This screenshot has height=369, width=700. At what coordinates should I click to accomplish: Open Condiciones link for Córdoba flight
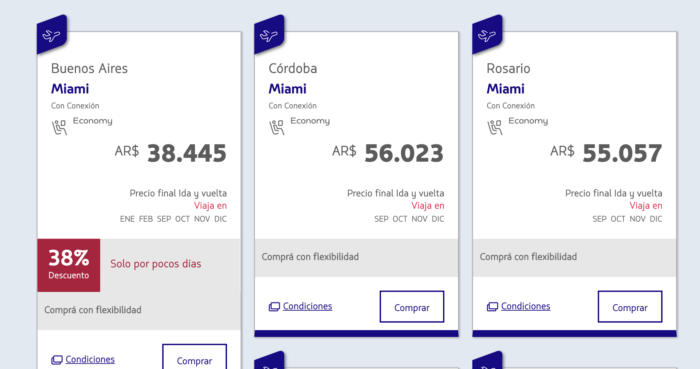(307, 306)
